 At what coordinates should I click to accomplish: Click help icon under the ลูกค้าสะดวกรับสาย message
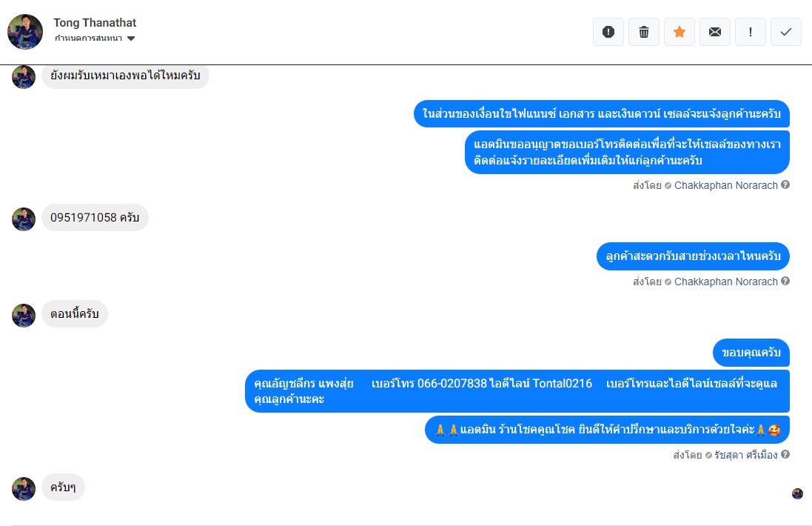pos(785,282)
